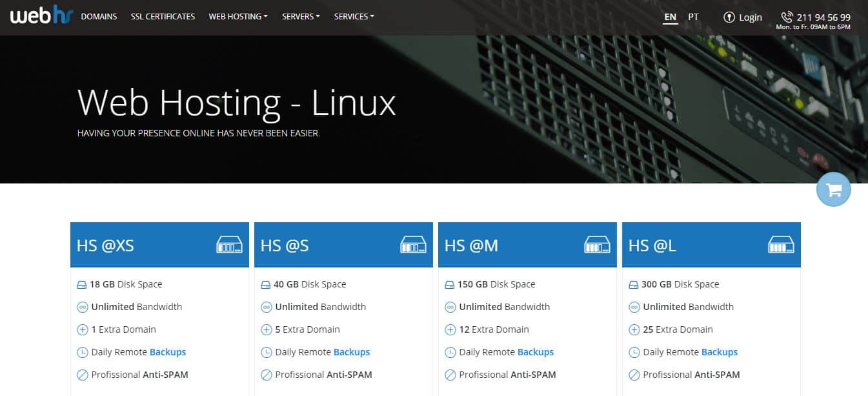
Task: Click the HS @S plan title
Action: [x=285, y=245]
